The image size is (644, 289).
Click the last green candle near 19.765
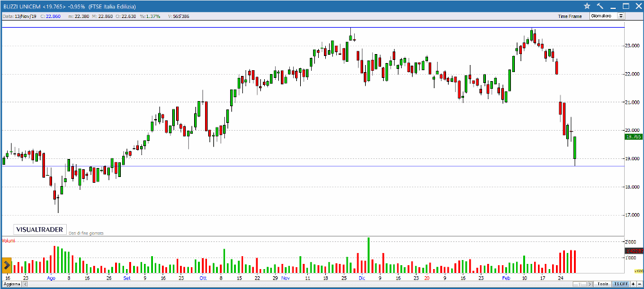575,147
